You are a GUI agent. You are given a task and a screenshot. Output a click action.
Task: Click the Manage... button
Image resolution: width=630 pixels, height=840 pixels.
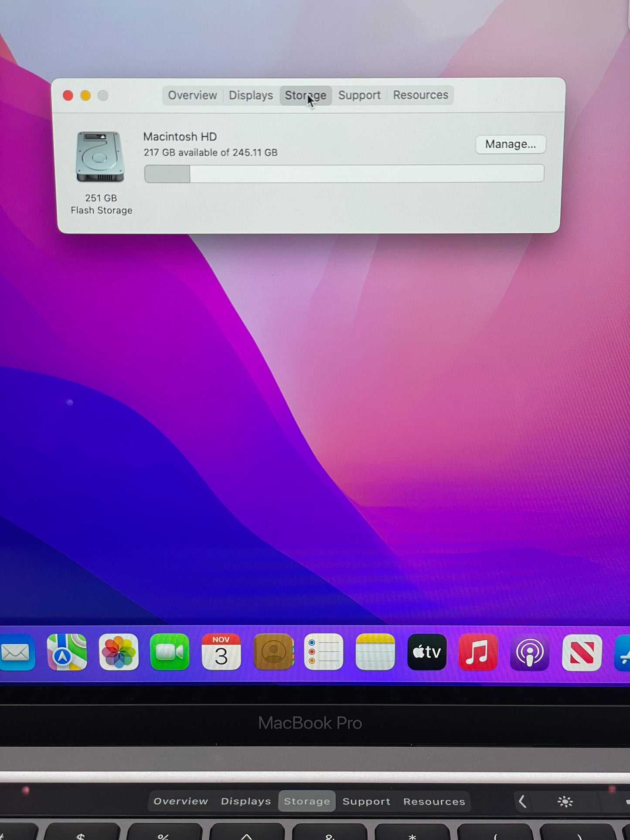(511, 144)
